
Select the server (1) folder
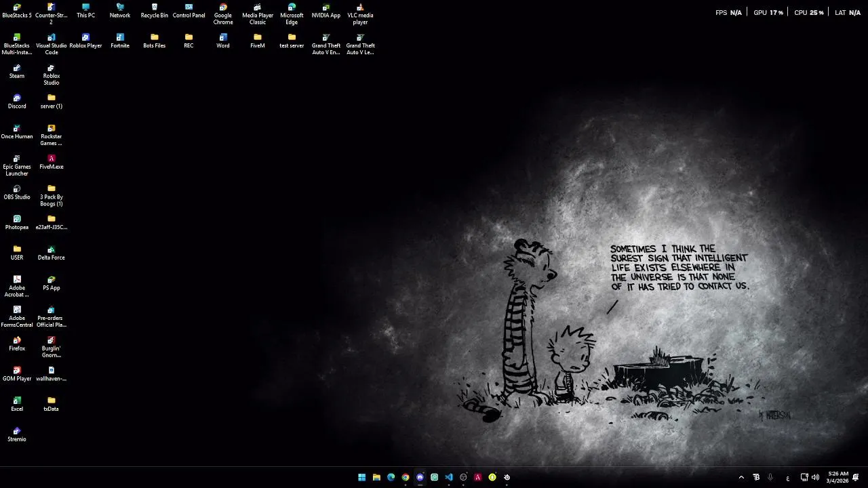pyautogui.click(x=51, y=102)
